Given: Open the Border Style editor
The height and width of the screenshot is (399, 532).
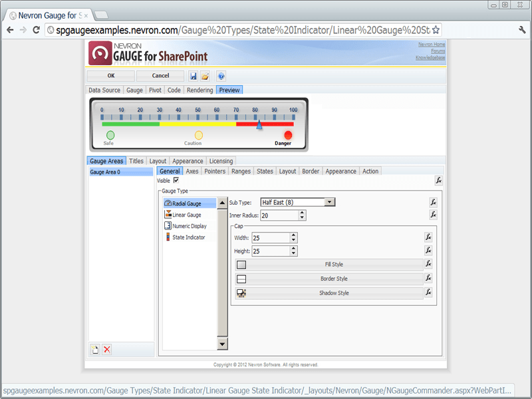Looking at the screenshot, I should click(329, 279).
